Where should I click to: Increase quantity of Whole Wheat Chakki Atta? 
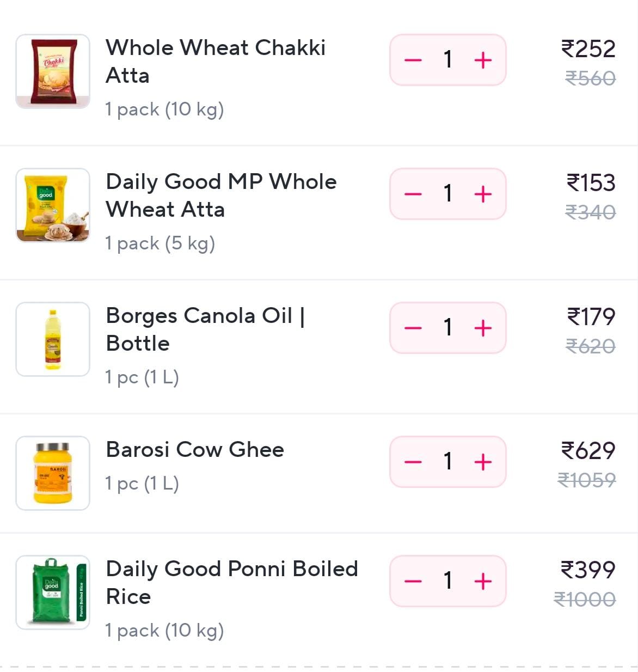[x=483, y=60]
